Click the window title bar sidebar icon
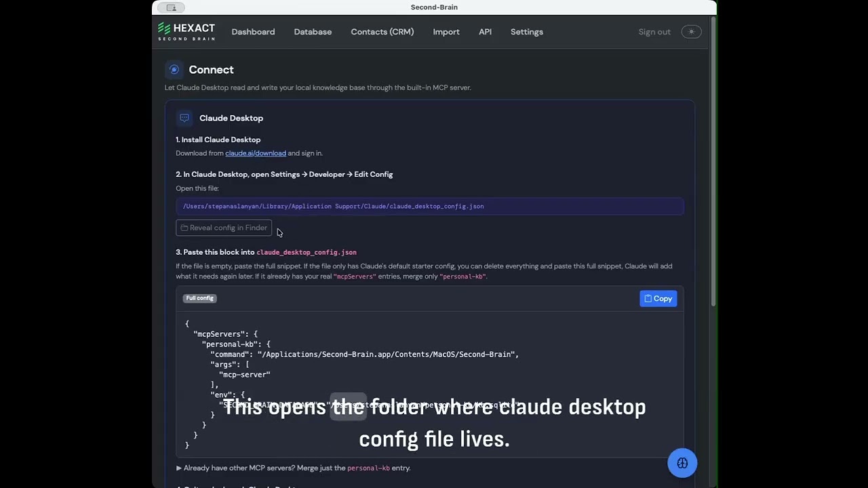The height and width of the screenshot is (488, 868). click(x=171, y=7)
